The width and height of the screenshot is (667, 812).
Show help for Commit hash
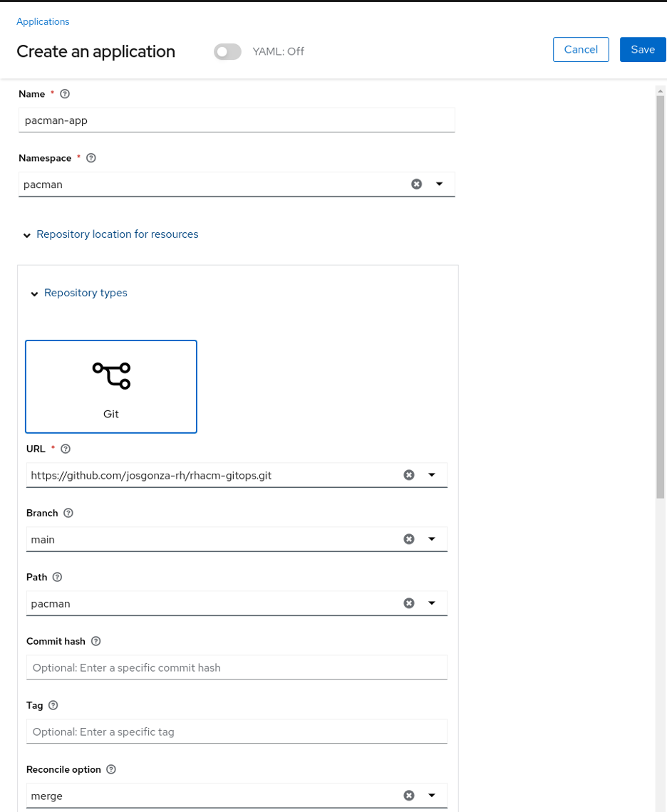click(x=96, y=641)
